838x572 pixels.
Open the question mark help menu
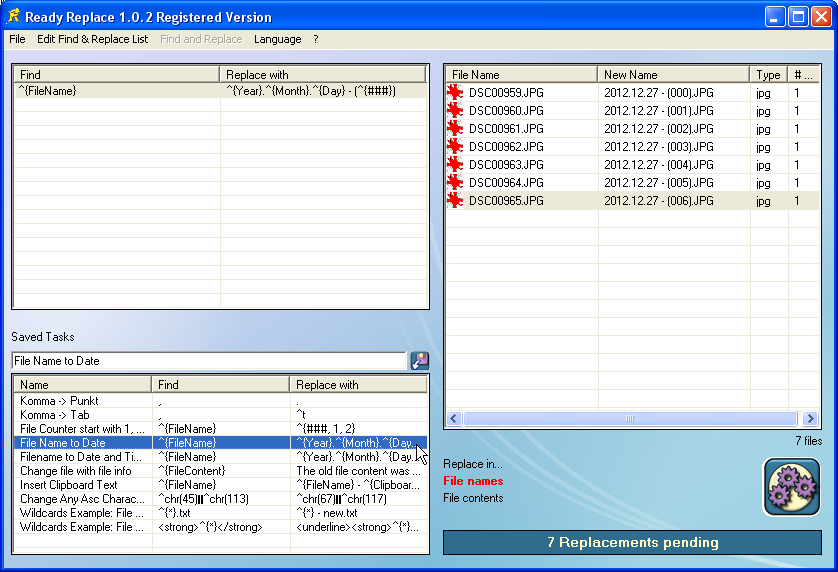[x=316, y=39]
